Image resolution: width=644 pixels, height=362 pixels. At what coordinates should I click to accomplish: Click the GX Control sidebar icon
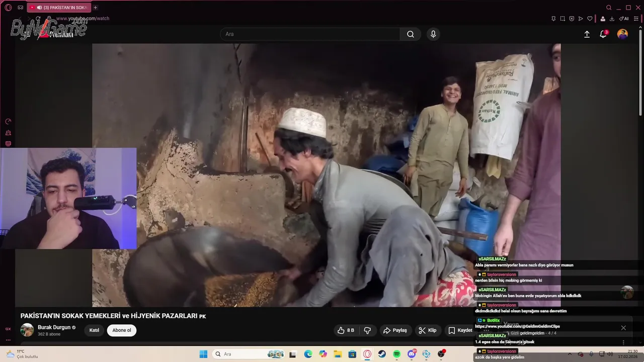8,329
